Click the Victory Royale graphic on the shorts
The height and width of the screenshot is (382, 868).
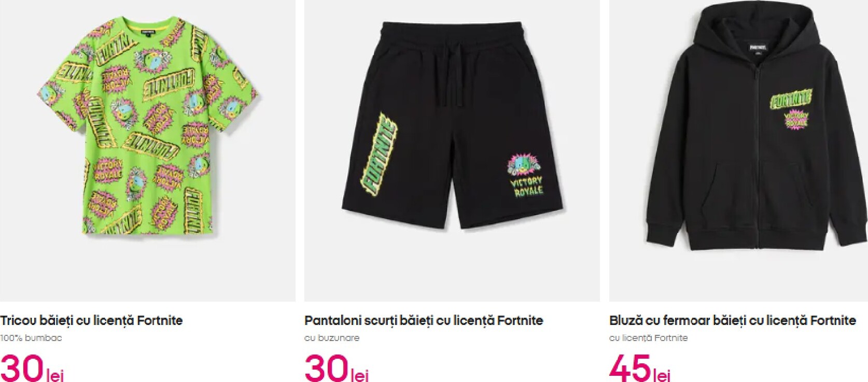coord(525,176)
